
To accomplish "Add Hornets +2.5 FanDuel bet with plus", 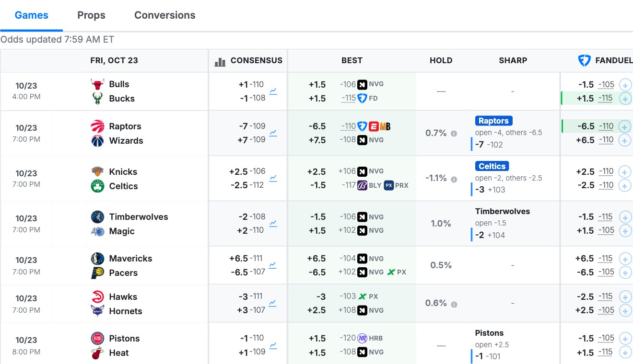I will [625, 310].
